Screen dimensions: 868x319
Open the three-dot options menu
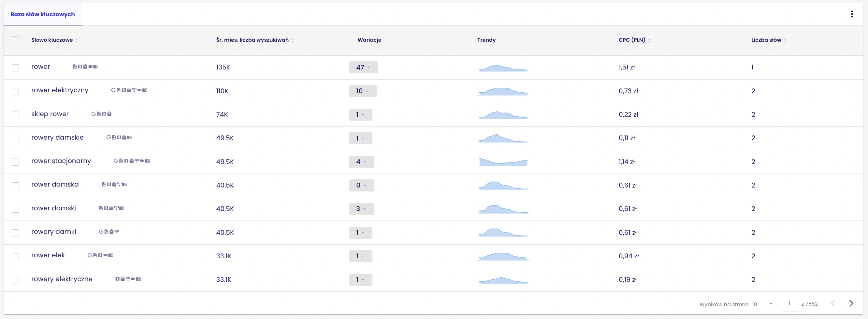click(x=852, y=14)
